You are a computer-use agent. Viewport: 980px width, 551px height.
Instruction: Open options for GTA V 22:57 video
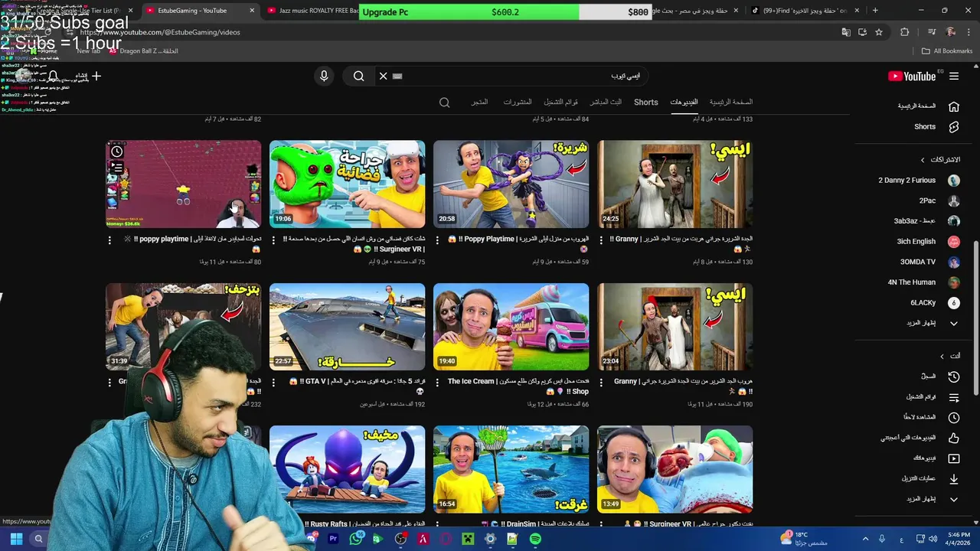[273, 382]
